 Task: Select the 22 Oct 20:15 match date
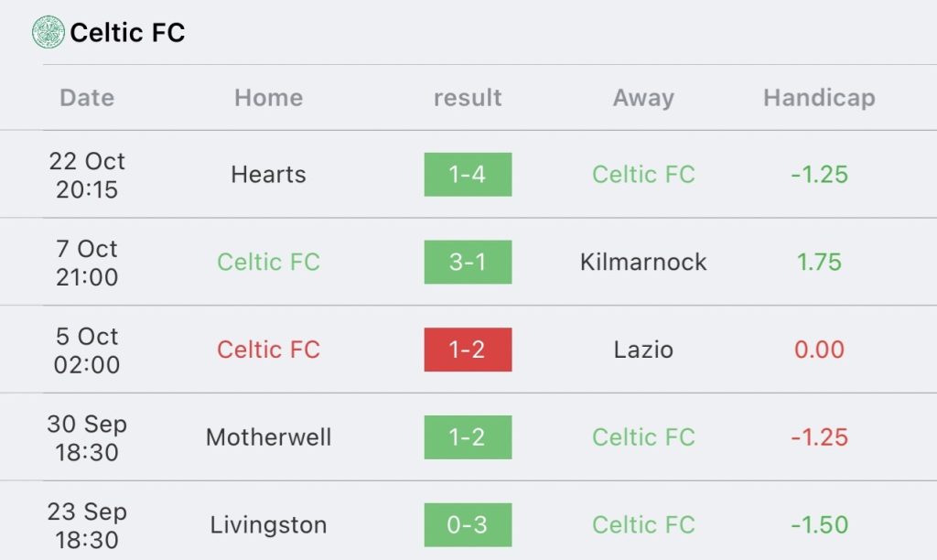click(87, 175)
